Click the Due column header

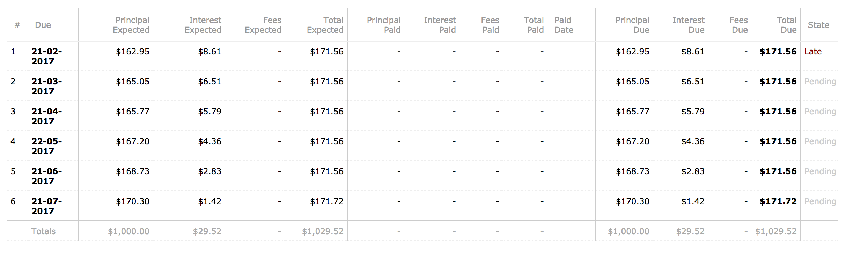[x=43, y=25]
